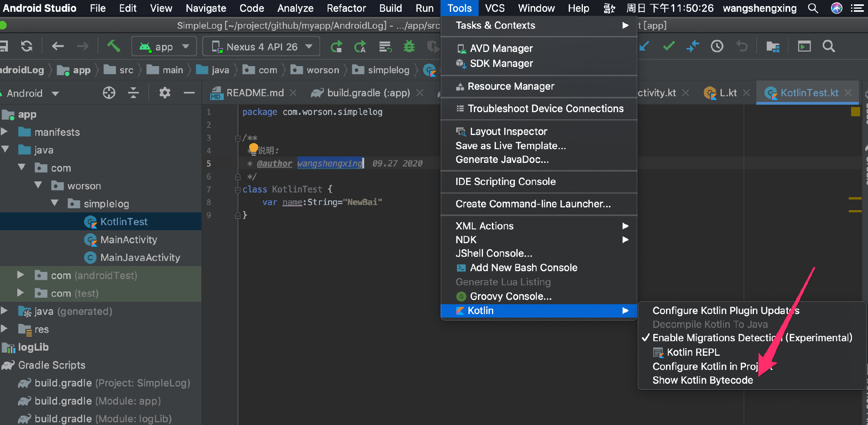The height and width of the screenshot is (425, 868).
Task: Click the VCS Update Project arrow icon
Action: [x=644, y=46]
